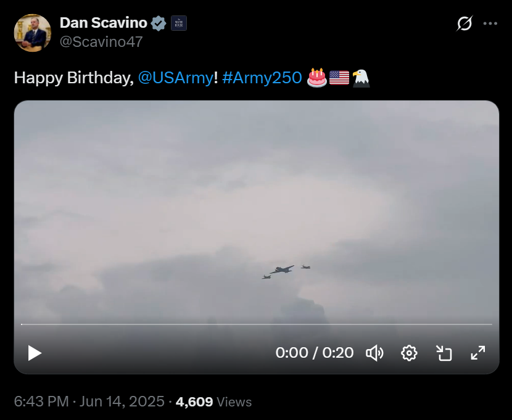Viewport: 512px width, 420px height.
Task: Click the 6:43 PM · Jun 14, 2025 timestamp
Action: click(89, 402)
